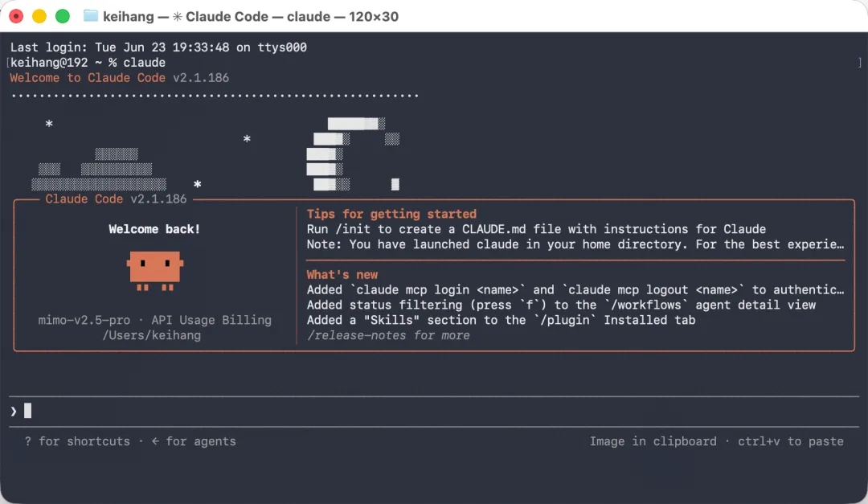Click the gray cloud ASCII art
This screenshot has width=868, height=504.
(x=99, y=169)
